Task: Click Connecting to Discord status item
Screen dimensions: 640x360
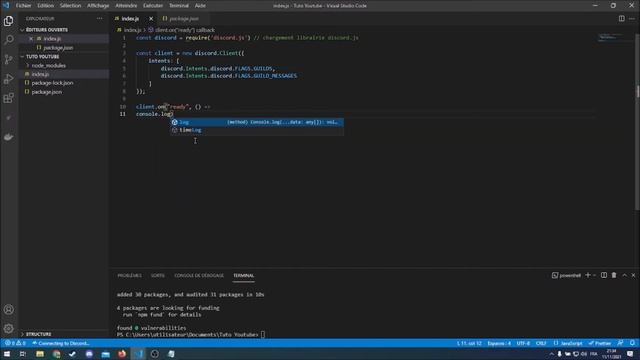Action: coord(61,343)
